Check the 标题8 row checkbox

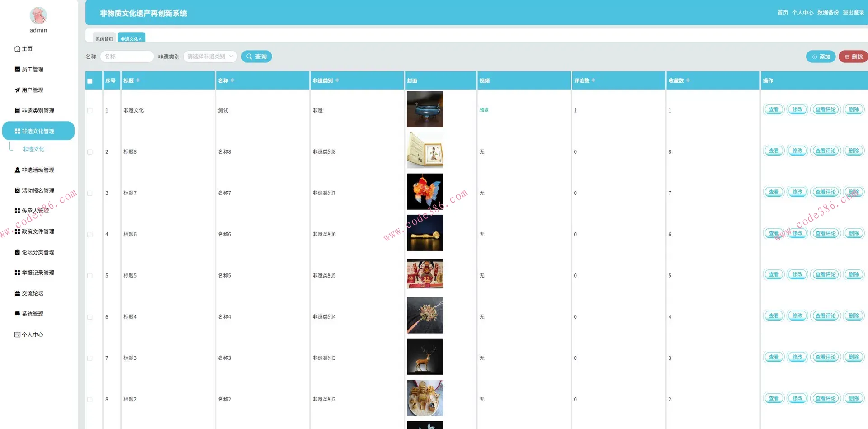[x=90, y=152]
